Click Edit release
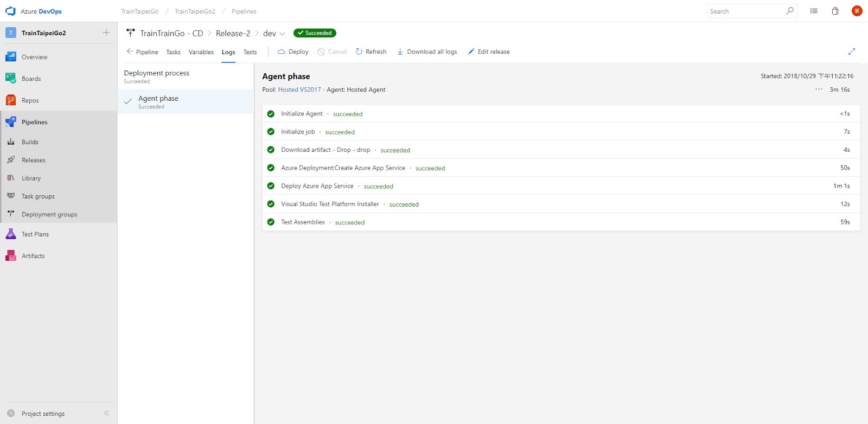The height and width of the screenshot is (424, 868). pos(489,52)
